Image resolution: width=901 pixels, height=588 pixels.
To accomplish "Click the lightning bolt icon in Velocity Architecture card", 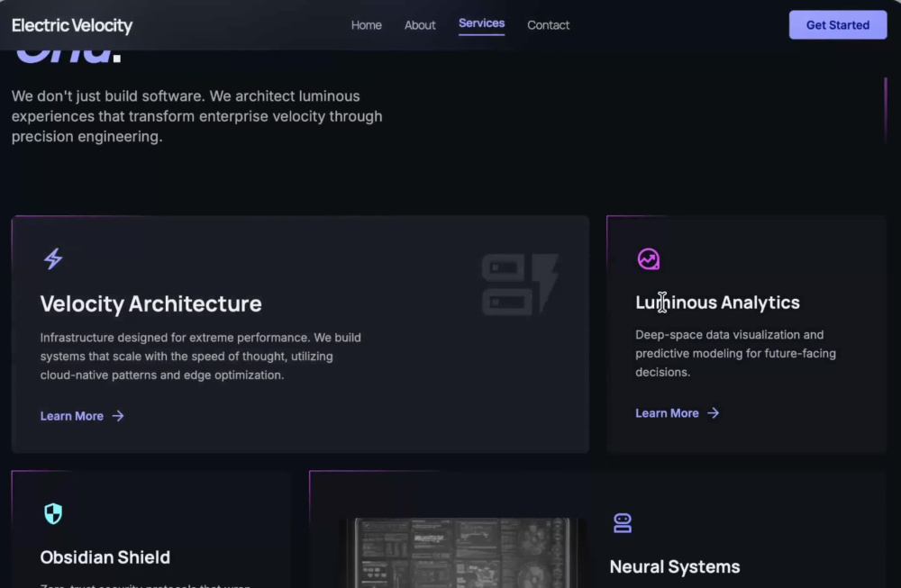I will point(53,259).
